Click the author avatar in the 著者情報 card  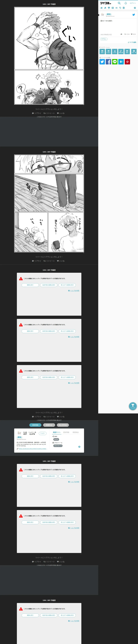[x=19, y=433]
